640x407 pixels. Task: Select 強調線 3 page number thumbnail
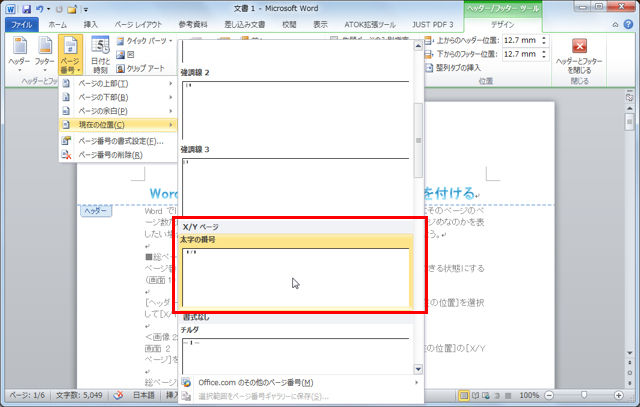[296, 188]
